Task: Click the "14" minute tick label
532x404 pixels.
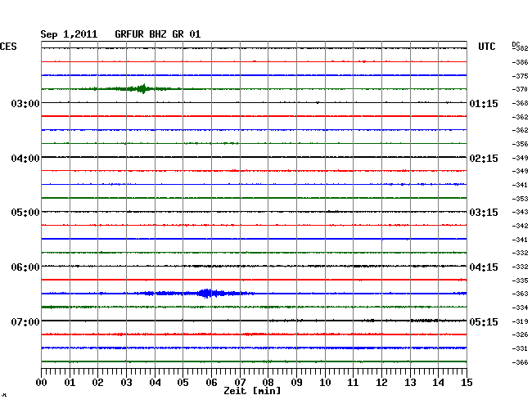Action: tap(438, 383)
